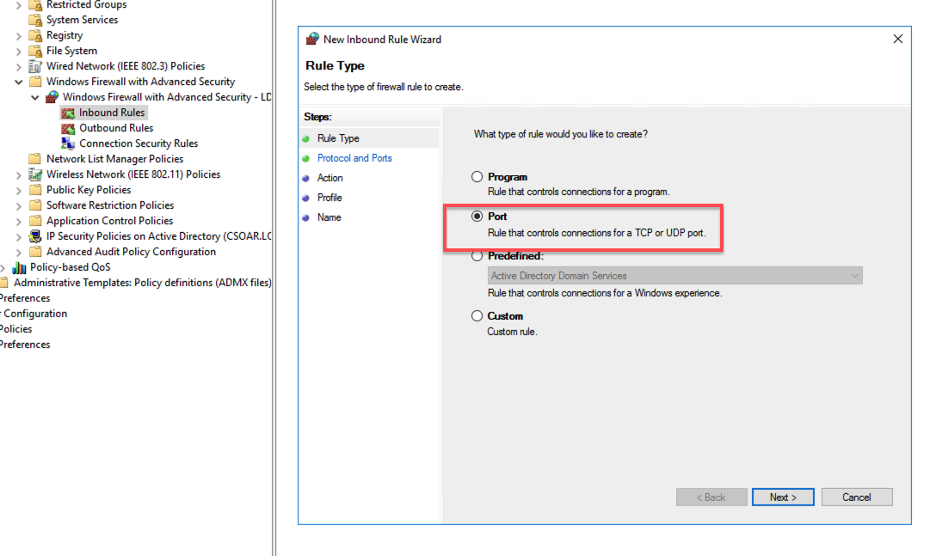The image size is (936, 556).
Task: Select the Predefined radio button
Action: (x=477, y=256)
